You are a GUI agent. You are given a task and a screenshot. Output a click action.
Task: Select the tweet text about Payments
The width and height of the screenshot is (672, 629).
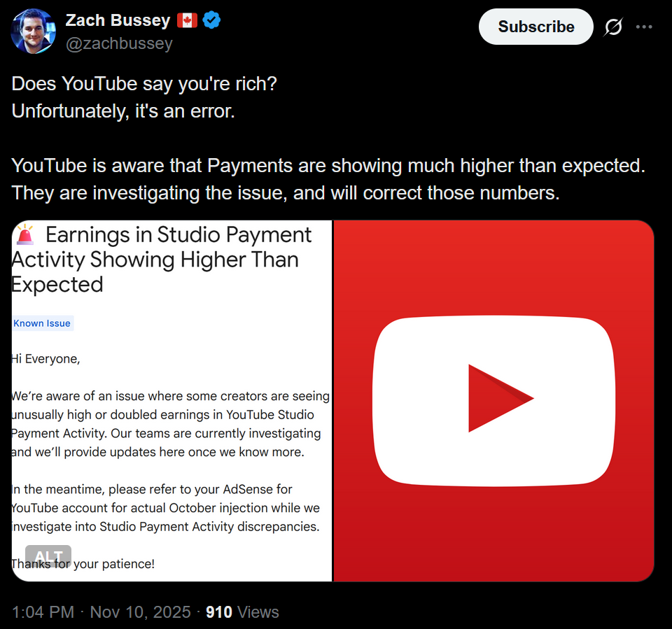point(328,179)
